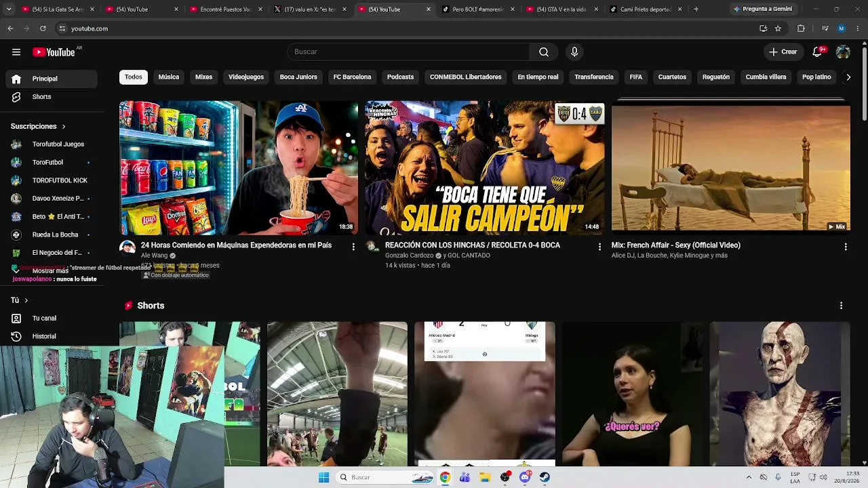Select the CONMEBOL Libertadores chip
The width and height of the screenshot is (868, 488).
pyautogui.click(x=466, y=77)
